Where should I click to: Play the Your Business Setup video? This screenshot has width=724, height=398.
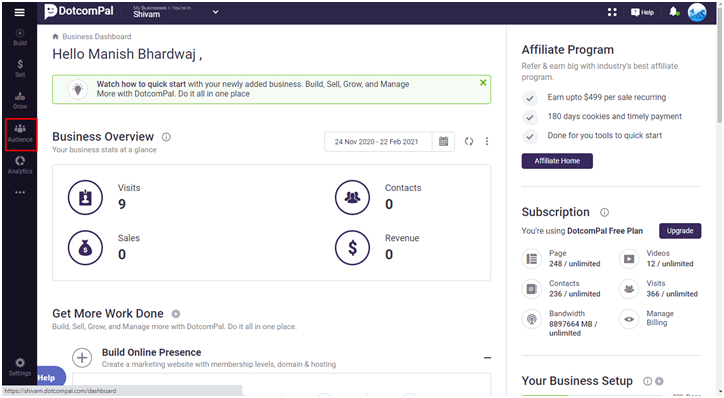coord(659,381)
